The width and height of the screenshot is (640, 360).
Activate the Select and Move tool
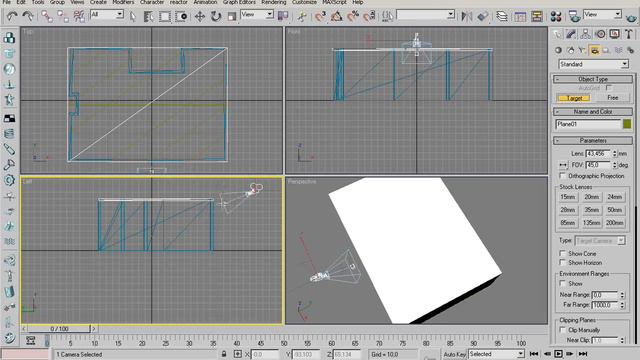(200, 16)
